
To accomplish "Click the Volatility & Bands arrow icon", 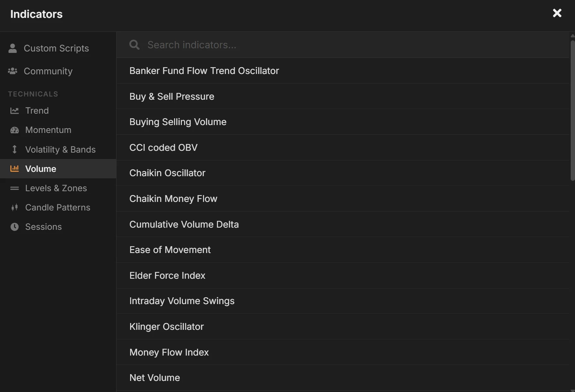I will click(x=15, y=149).
